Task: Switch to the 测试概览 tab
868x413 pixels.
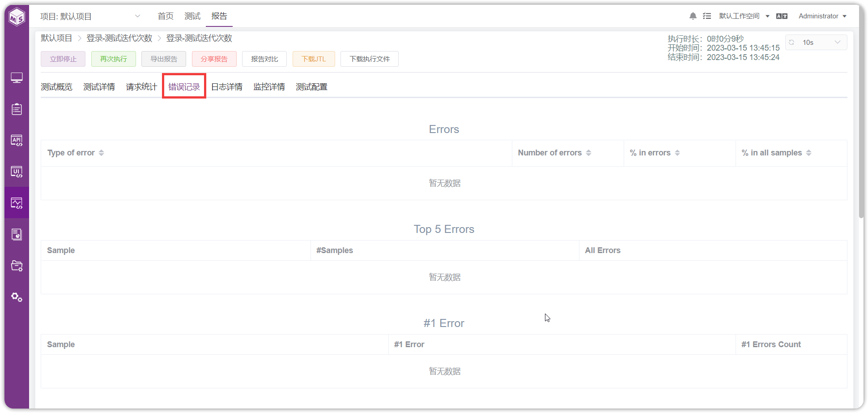Action: pos(56,87)
